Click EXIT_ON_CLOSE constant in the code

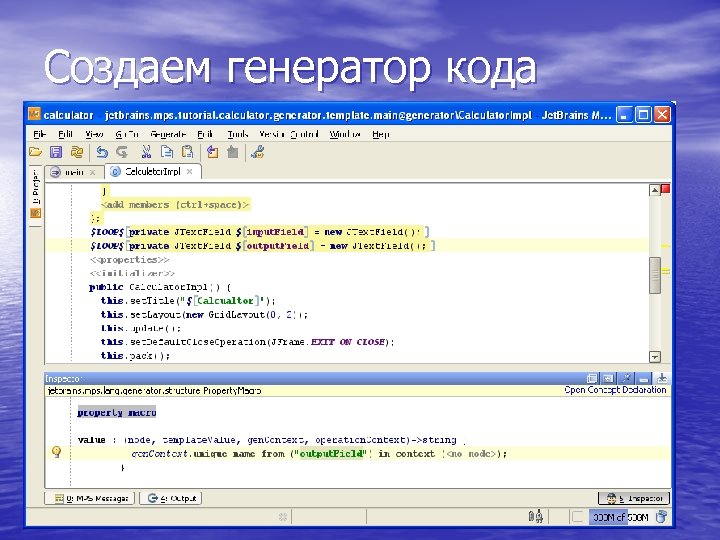coord(348,342)
